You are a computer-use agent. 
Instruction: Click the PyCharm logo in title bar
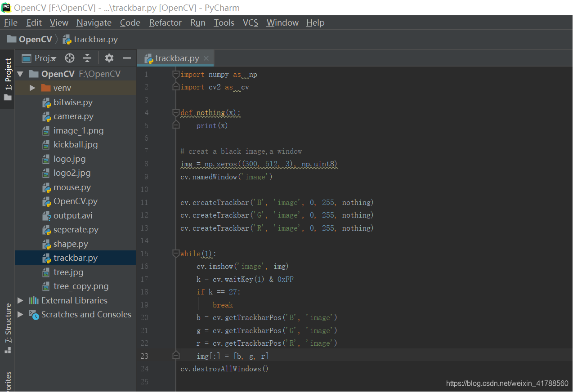tap(6, 8)
